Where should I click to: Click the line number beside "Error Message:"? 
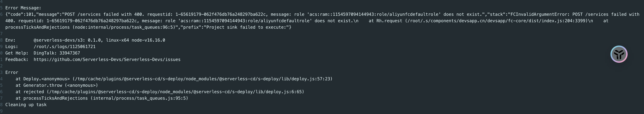pyautogui.click(x=1, y=8)
